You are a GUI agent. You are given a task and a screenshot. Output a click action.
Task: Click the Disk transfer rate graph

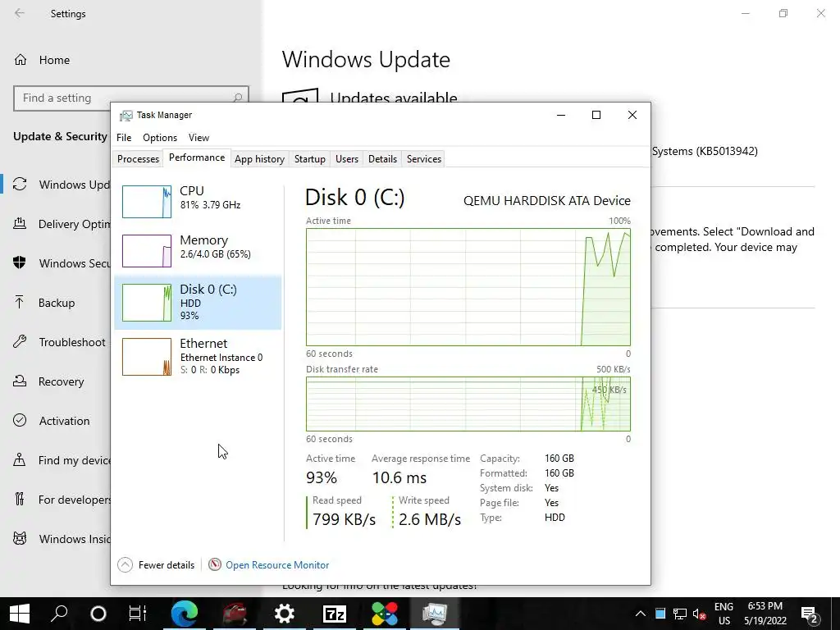click(468, 404)
